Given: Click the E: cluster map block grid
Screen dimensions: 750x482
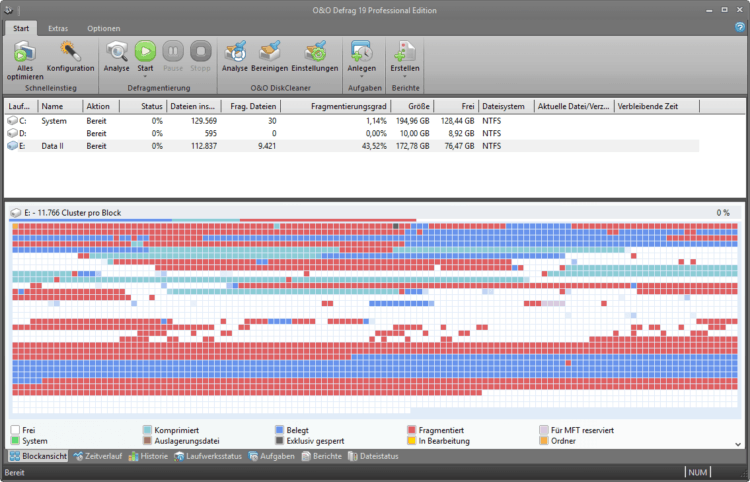Looking at the screenshot, I should (x=375, y=318).
